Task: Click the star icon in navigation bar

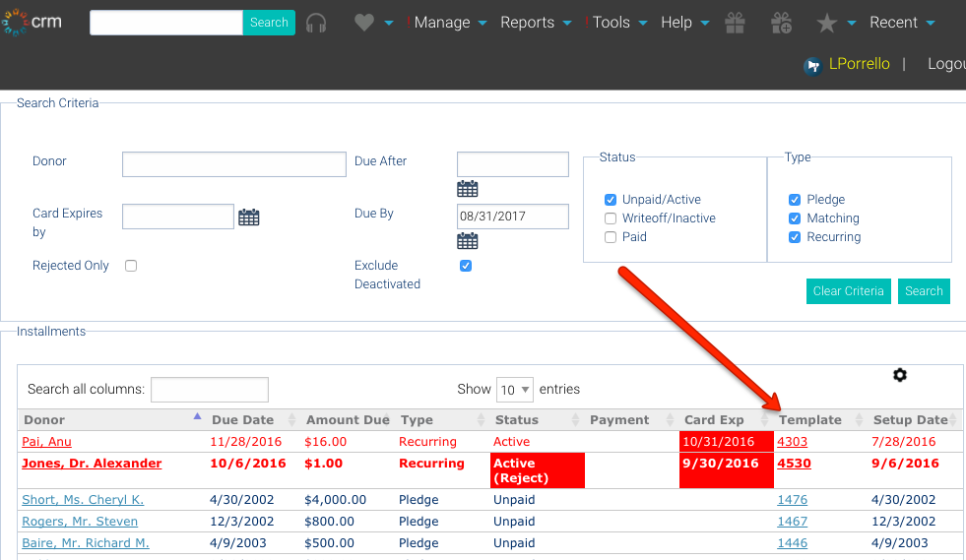Action: (827, 23)
